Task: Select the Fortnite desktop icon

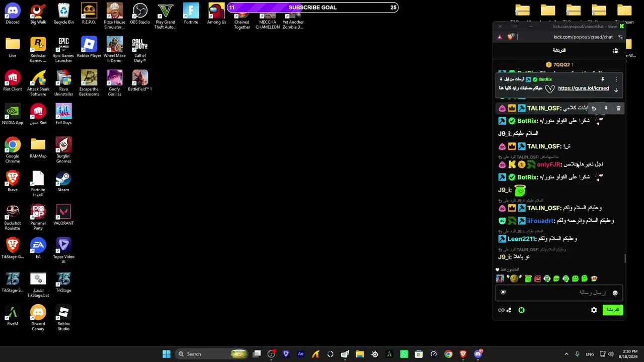Action: 191,14
